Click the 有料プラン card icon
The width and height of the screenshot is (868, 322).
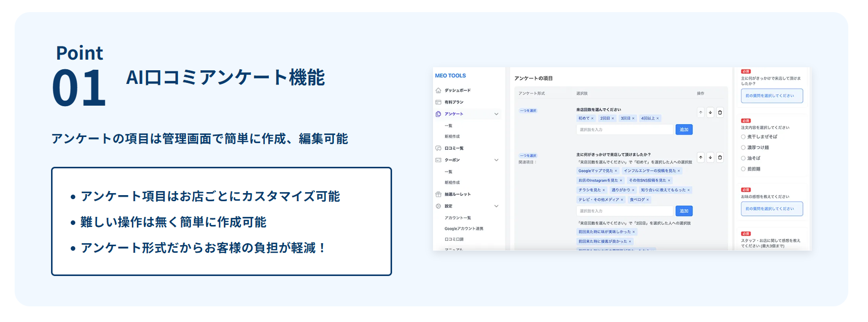click(438, 102)
